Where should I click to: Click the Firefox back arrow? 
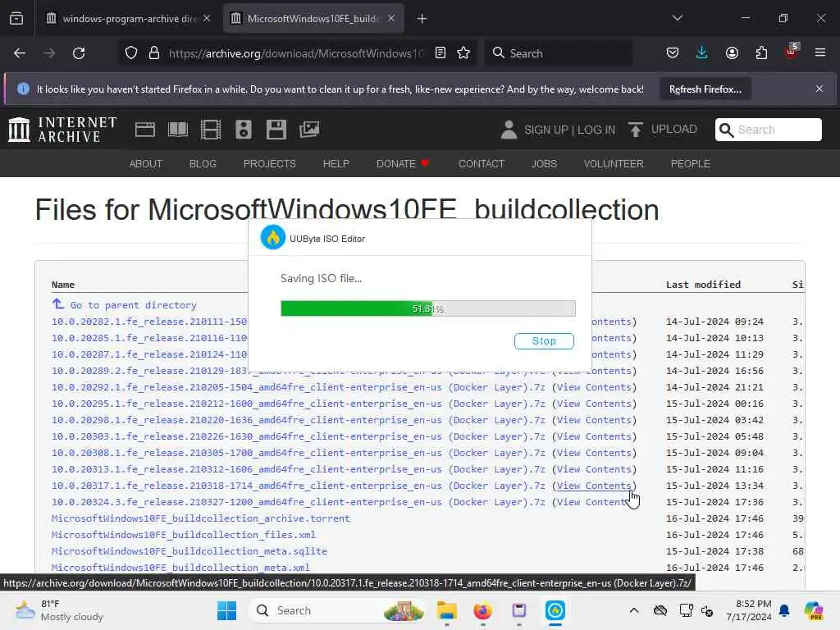click(x=20, y=53)
